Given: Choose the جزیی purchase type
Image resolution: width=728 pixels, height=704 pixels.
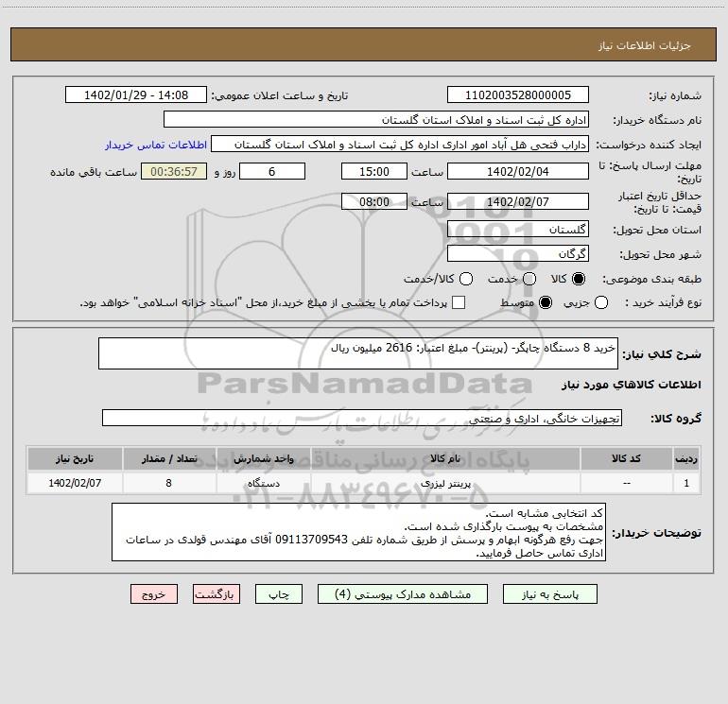Looking at the screenshot, I should [601, 302].
